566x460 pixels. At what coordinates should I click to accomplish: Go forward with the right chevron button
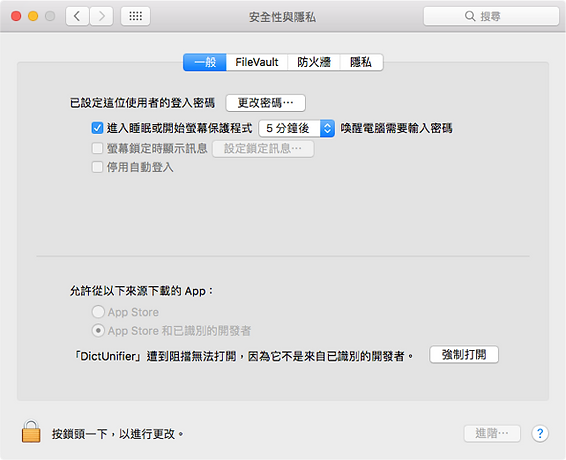tap(101, 16)
